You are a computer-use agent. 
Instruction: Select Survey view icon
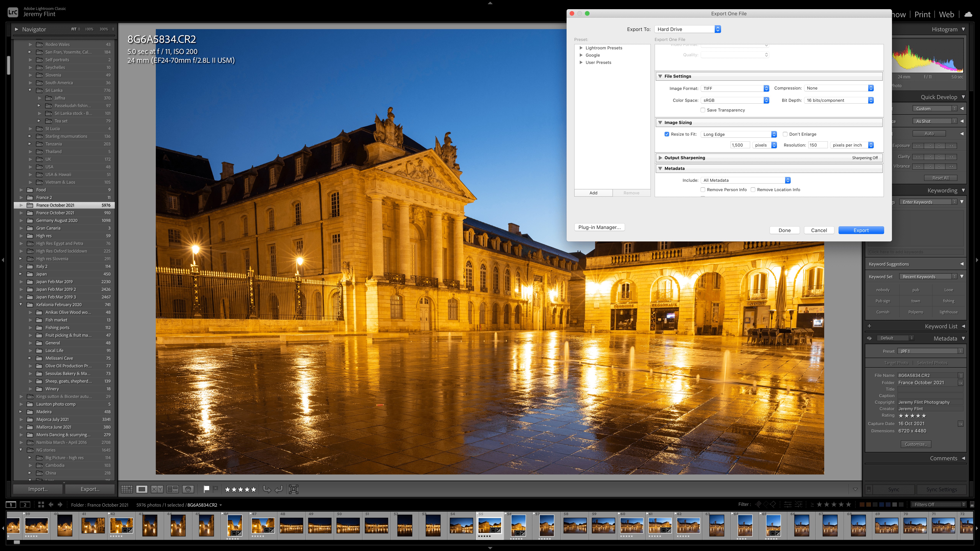[173, 489]
